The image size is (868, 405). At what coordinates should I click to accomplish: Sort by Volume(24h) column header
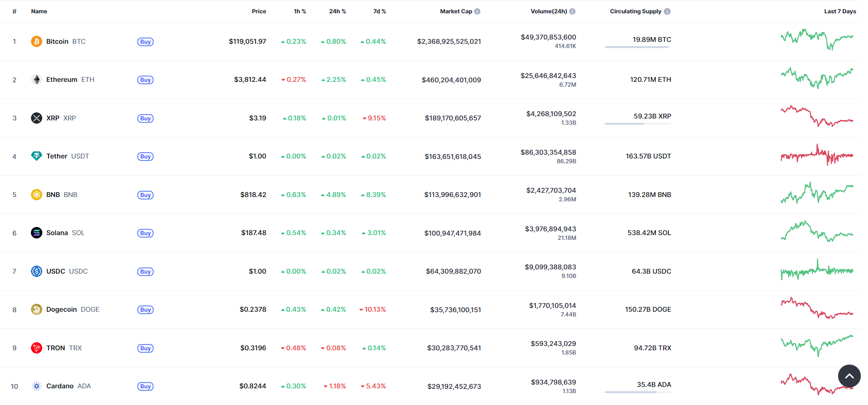[549, 11]
